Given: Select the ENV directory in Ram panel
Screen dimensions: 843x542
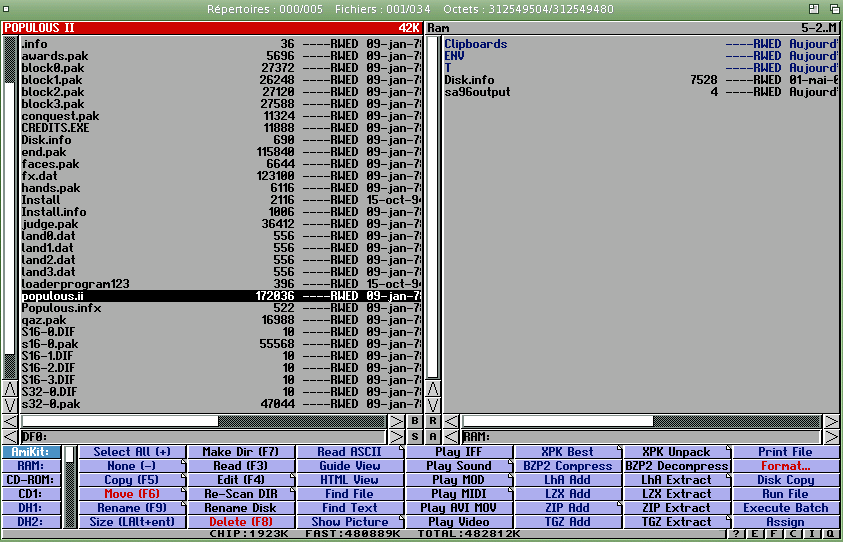Looking at the screenshot, I should pyautogui.click(x=640, y=56).
